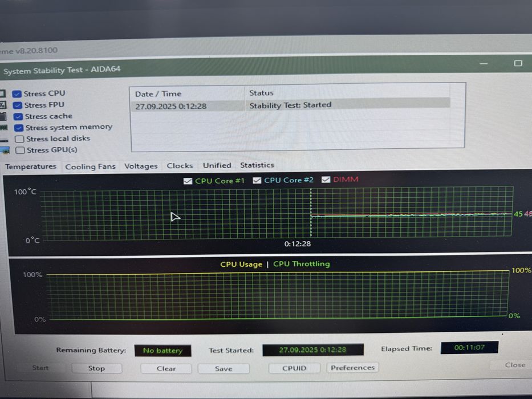Enable Stress GPU(s) checkbox
The image size is (532, 399).
(x=21, y=150)
